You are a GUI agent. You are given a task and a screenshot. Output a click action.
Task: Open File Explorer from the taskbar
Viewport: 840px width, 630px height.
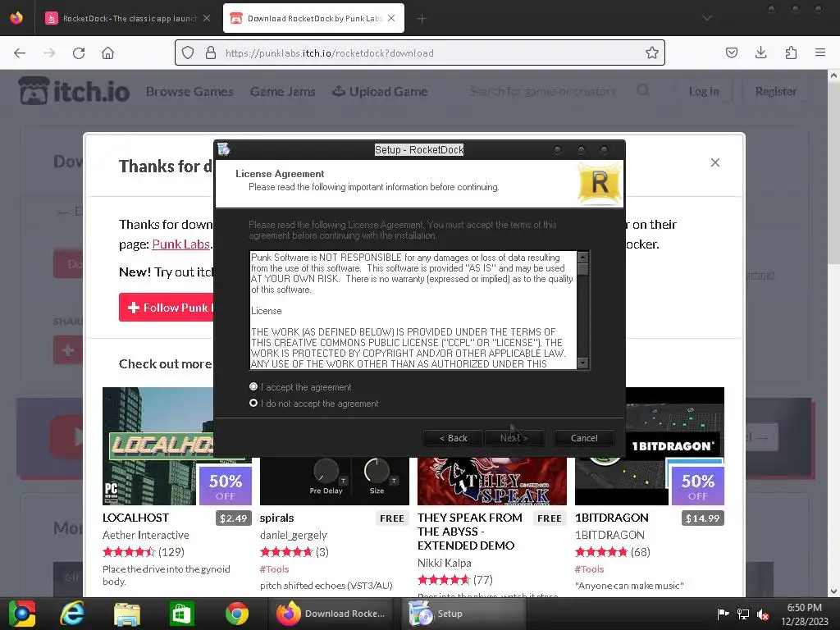(x=127, y=614)
